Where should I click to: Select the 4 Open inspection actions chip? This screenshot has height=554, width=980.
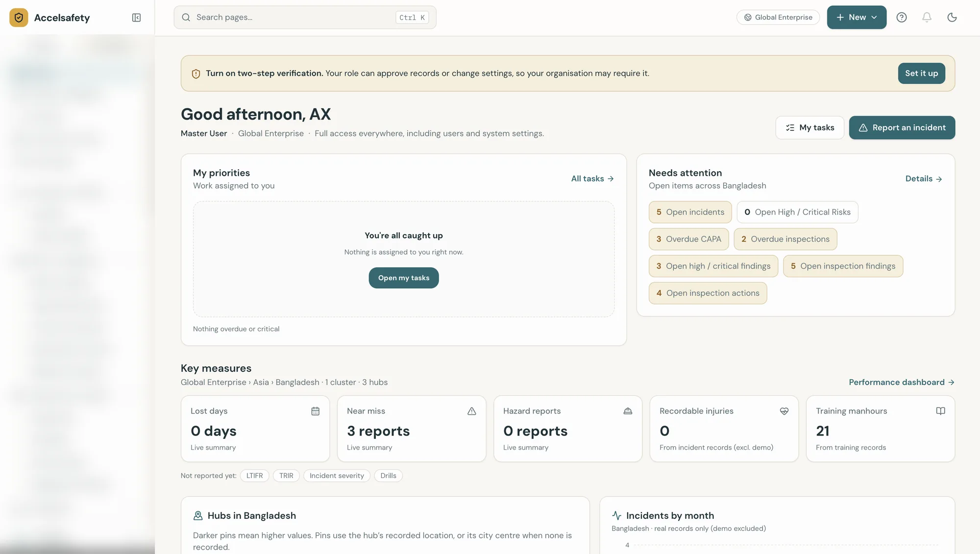coord(708,293)
